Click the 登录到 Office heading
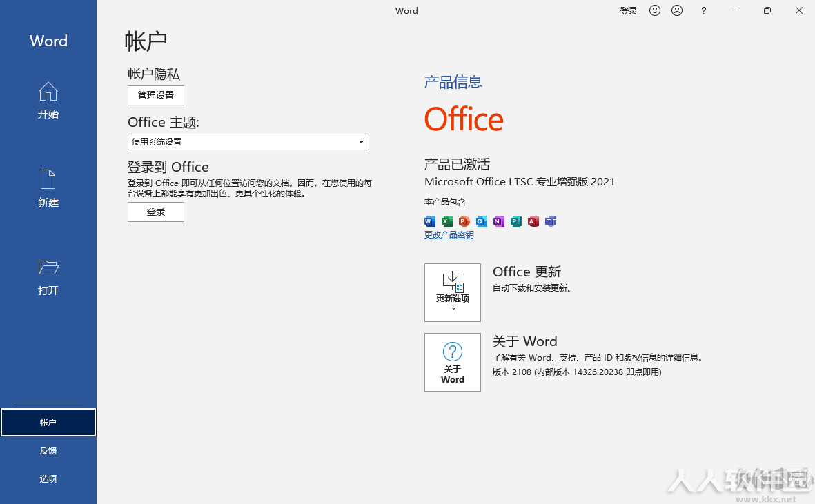815x504 pixels. click(x=168, y=167)
